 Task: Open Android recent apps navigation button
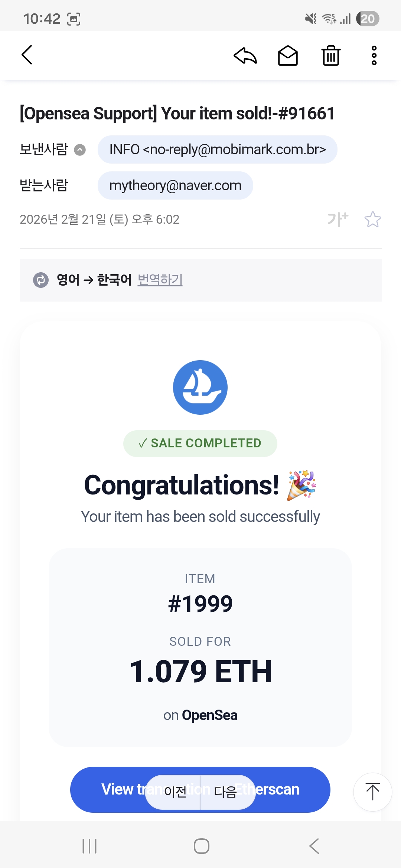click(x=89, y=846)
